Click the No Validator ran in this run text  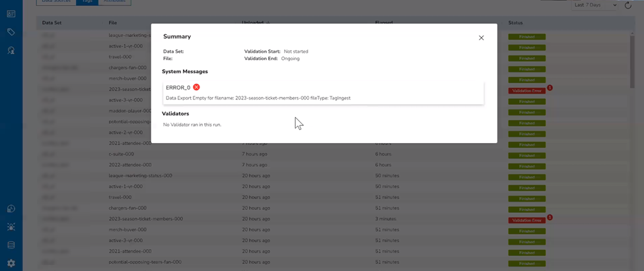192,124
